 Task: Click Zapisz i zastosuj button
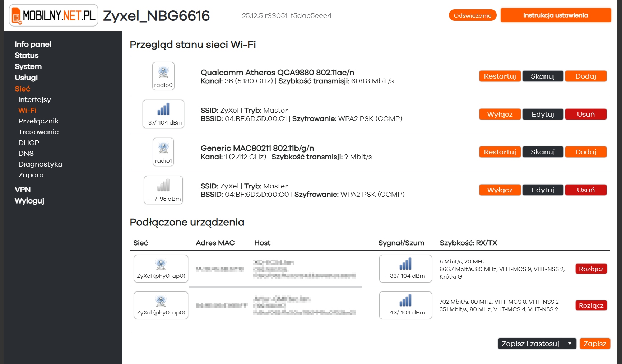pos(530,344)
